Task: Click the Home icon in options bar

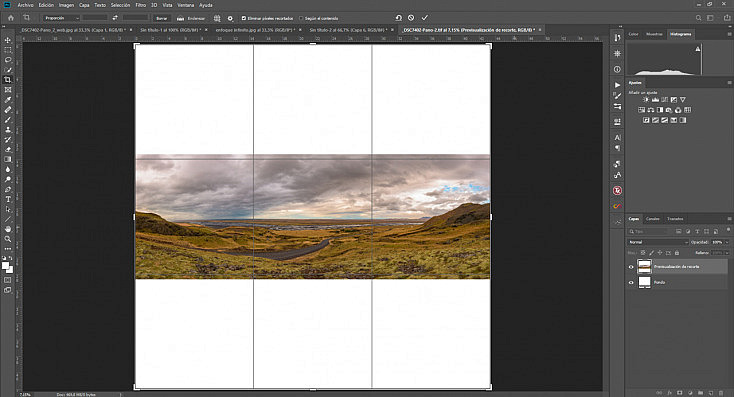Action: coord(11,18)
